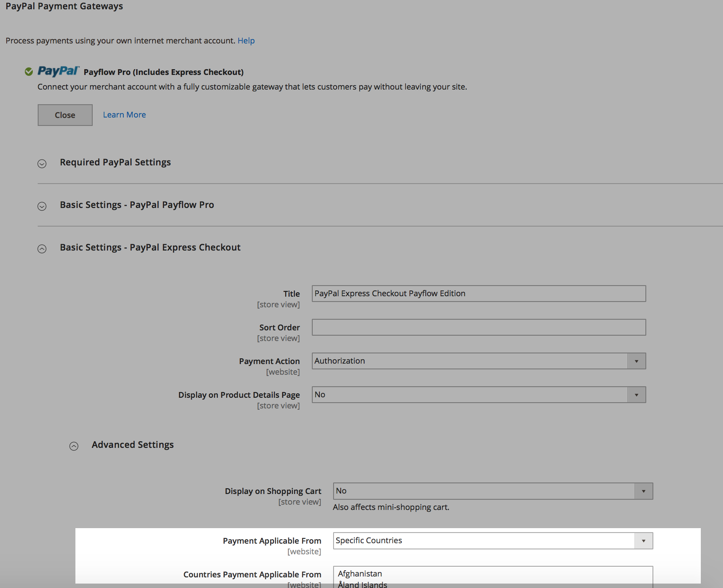The width and height of the screenshot is (723, 588).
Task: Open the Display on Shopping Cart dropdown
Action: coord(483,491)
